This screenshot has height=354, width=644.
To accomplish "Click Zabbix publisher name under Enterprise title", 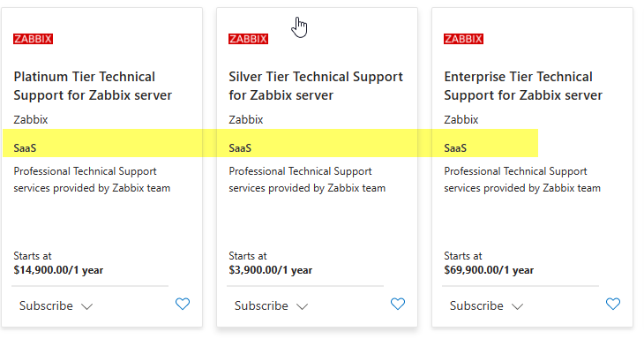I will click(x=461, y=120).
